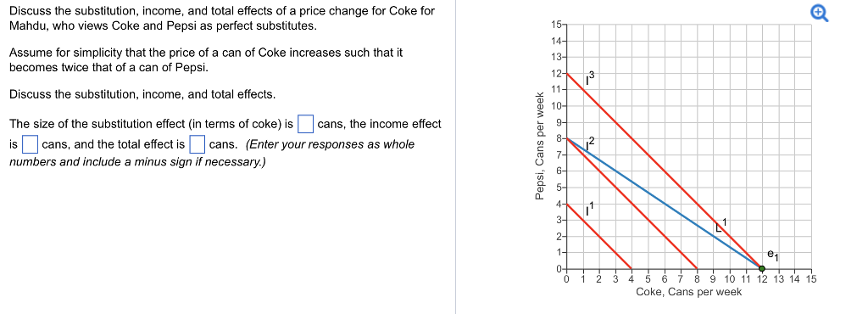The image size is (868, 314).
Task: Click the I3 indifference curve label
Action: click(x=590, y=79)
